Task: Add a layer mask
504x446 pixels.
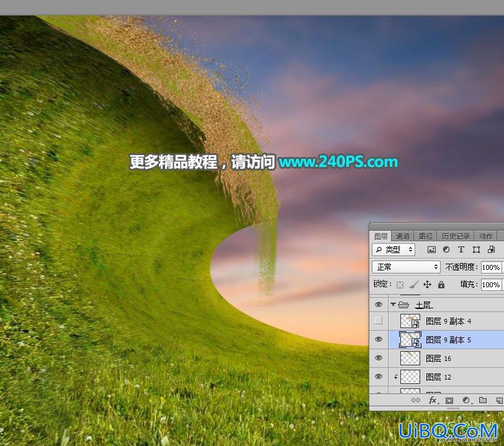Action: [449, 400]
